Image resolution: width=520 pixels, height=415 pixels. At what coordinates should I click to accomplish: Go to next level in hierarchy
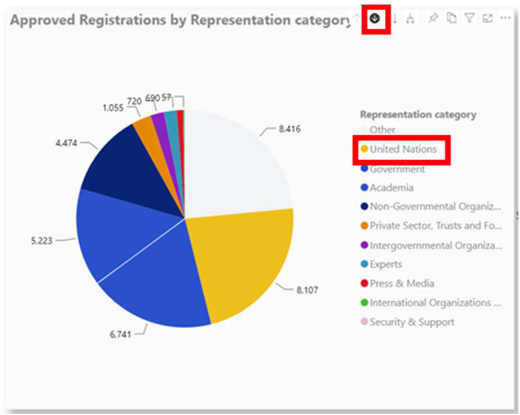395,18
